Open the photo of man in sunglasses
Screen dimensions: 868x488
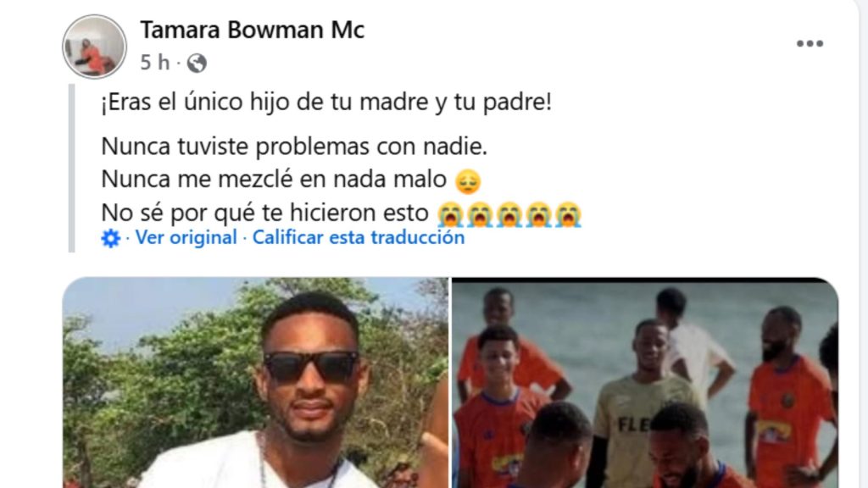click(255, 382)
